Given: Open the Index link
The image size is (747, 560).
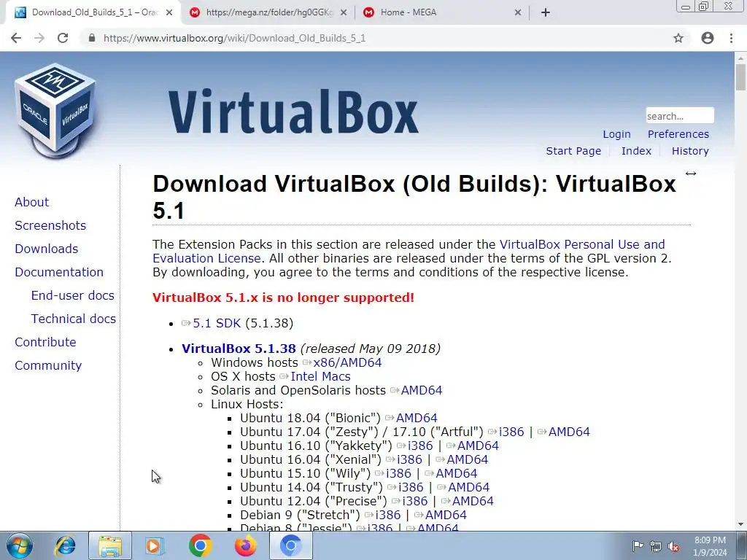Looking at the screenshot, I should point(636,151).
